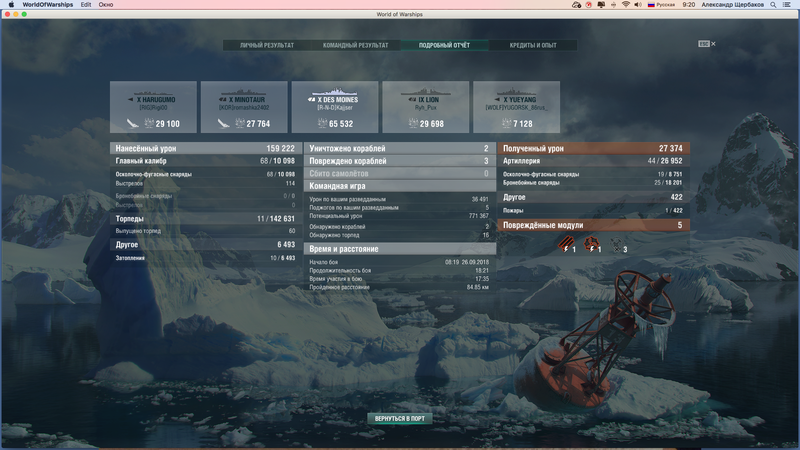Viewport: 800px width, 450px height.
Task: Click the Затопления row
Action: coord(206,258)
